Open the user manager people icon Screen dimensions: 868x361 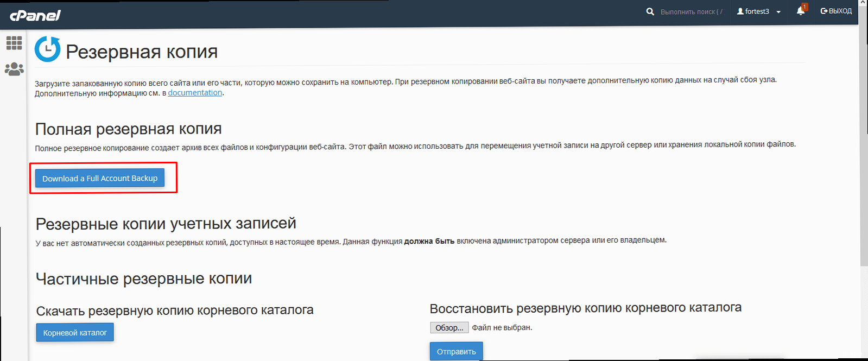(x=14, y=69)
